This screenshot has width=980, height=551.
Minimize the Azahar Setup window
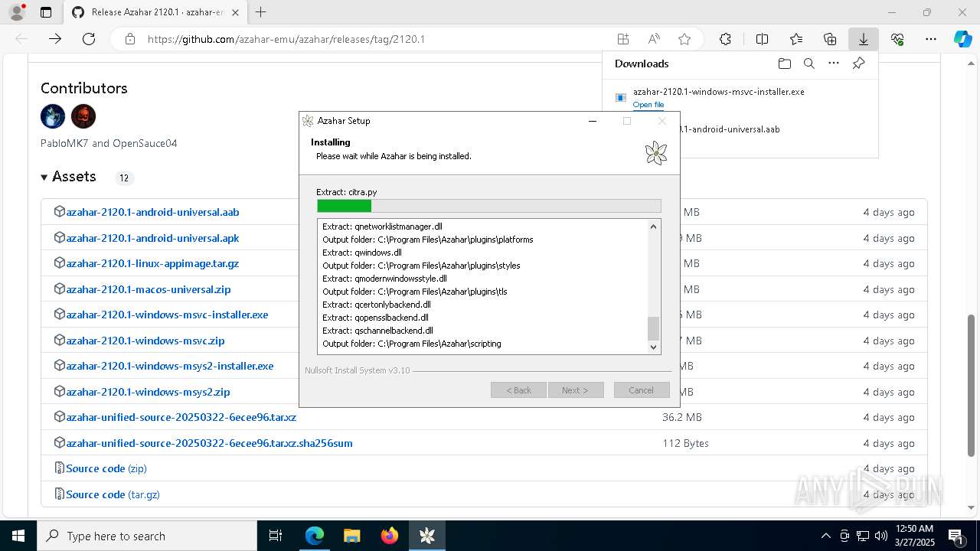[x=593, y=121]
